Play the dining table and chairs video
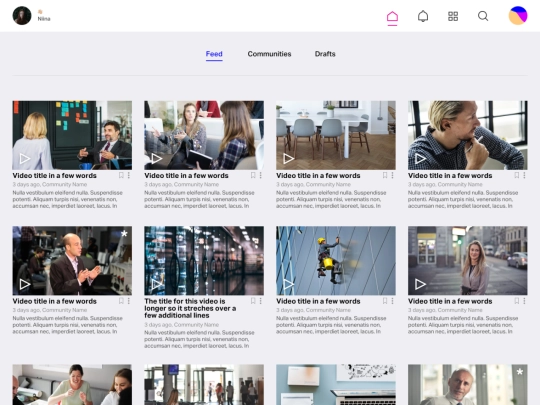Image resolution: width=540 pixels, height=405 pixels. [289, 158]
